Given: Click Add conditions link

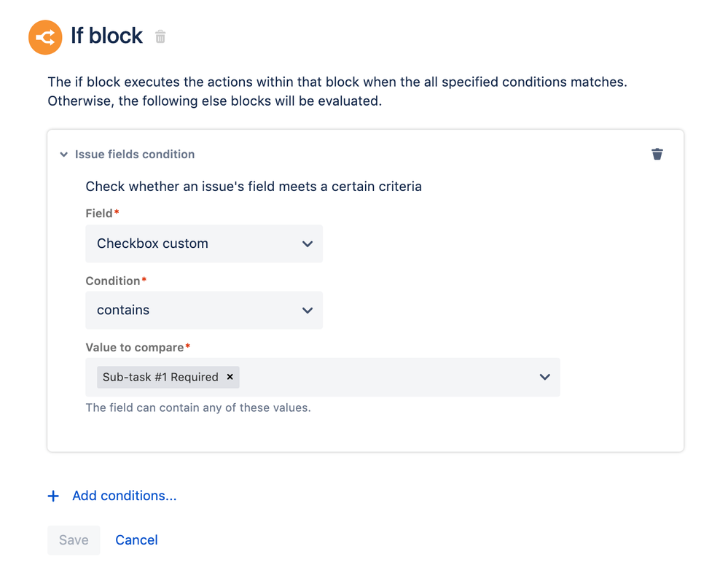Looking at the screenshot, I should (x=124, y=496).
